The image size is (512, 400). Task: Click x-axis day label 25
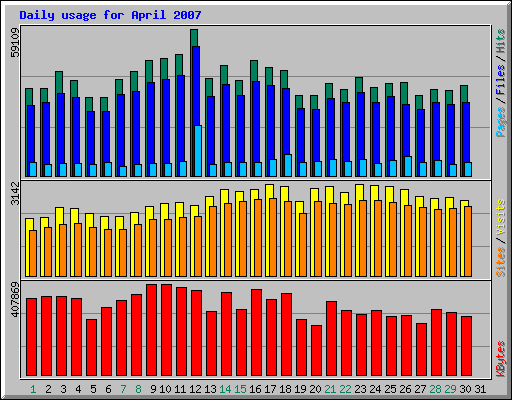tap(390, 389)
